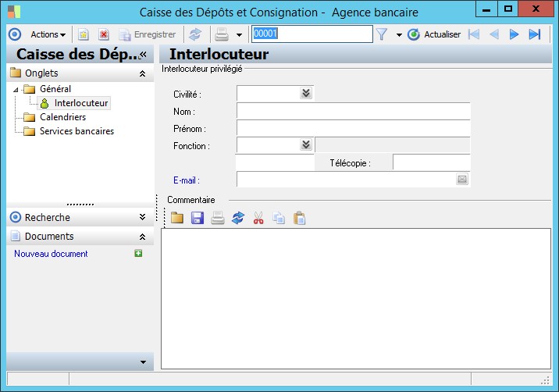Cut text with the scissors icon

[x=258, y=218]
